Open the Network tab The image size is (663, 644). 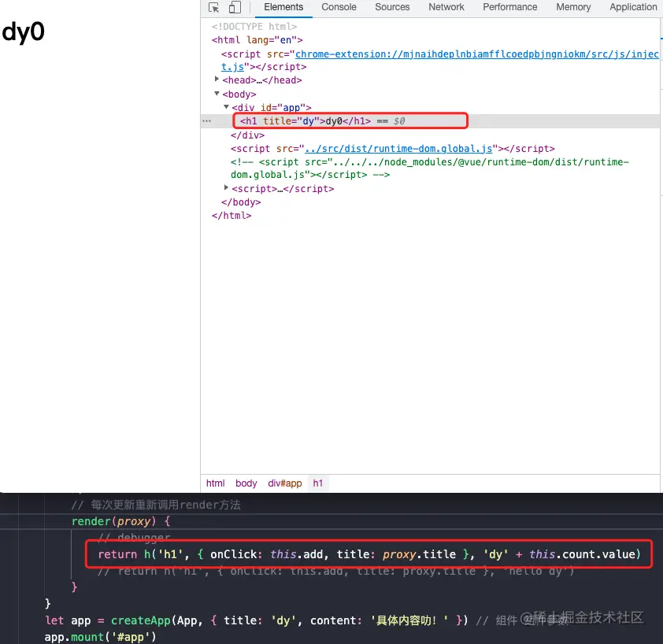[x=446, y=7]
